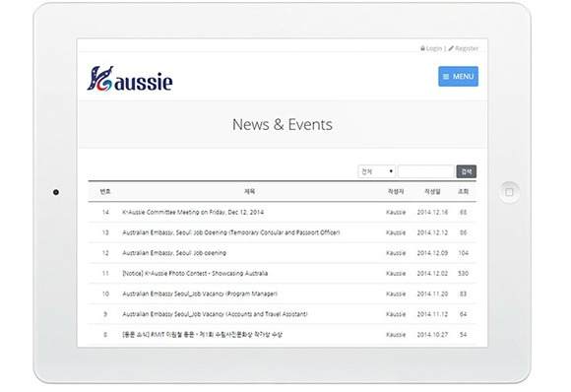Image resolution: width=571 pixels, height=392 pixels.
Task: Click the author column header
Action: click(396, 192)
